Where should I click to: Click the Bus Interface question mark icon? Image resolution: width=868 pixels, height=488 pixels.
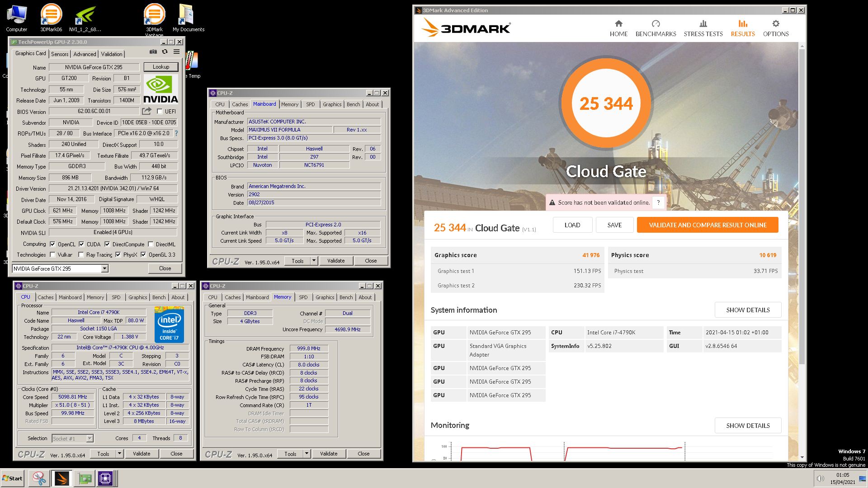coord(176,133)
